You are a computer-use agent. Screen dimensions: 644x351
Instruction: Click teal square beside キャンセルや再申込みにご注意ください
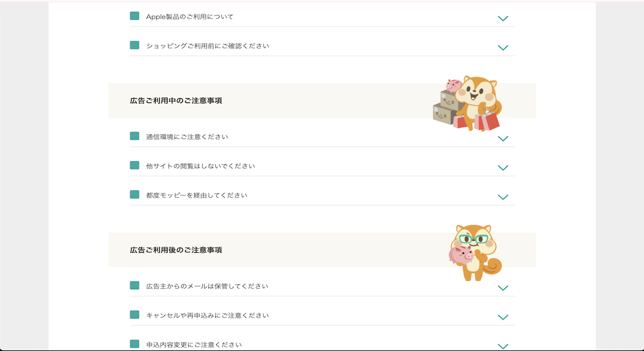(x=134, y=315)
